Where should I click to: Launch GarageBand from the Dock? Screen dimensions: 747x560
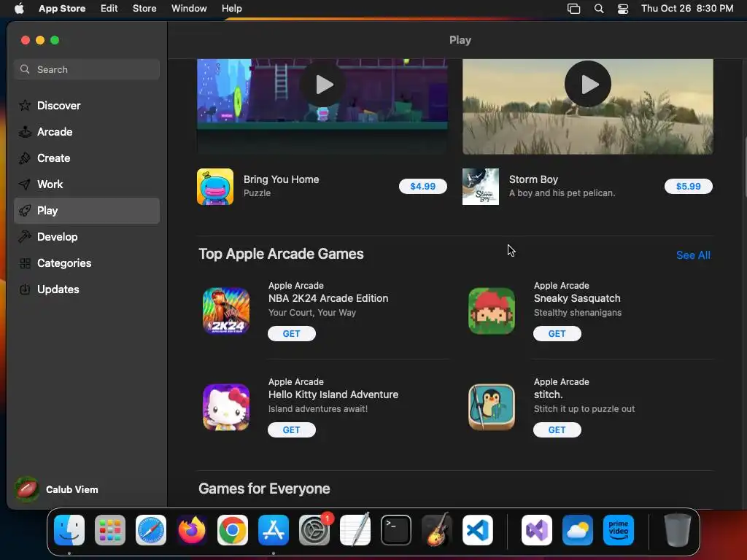pyautogui.click(x=437, y=530)
